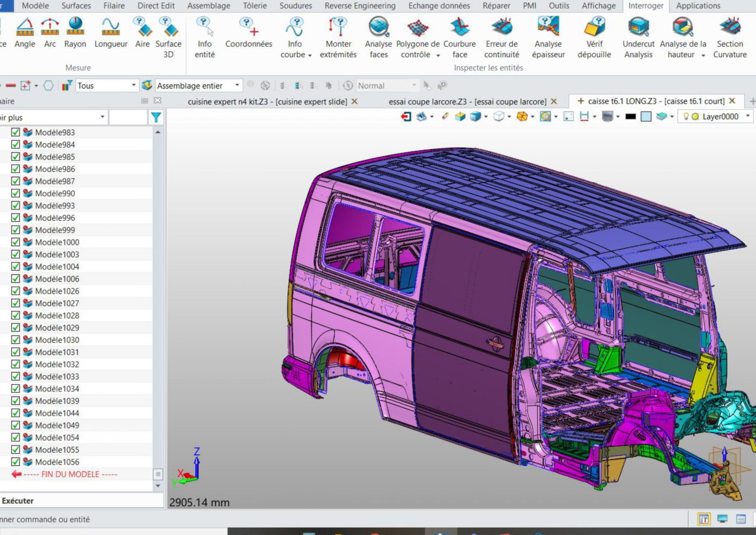Expand the Info courbe dropdown arrow

310,55
